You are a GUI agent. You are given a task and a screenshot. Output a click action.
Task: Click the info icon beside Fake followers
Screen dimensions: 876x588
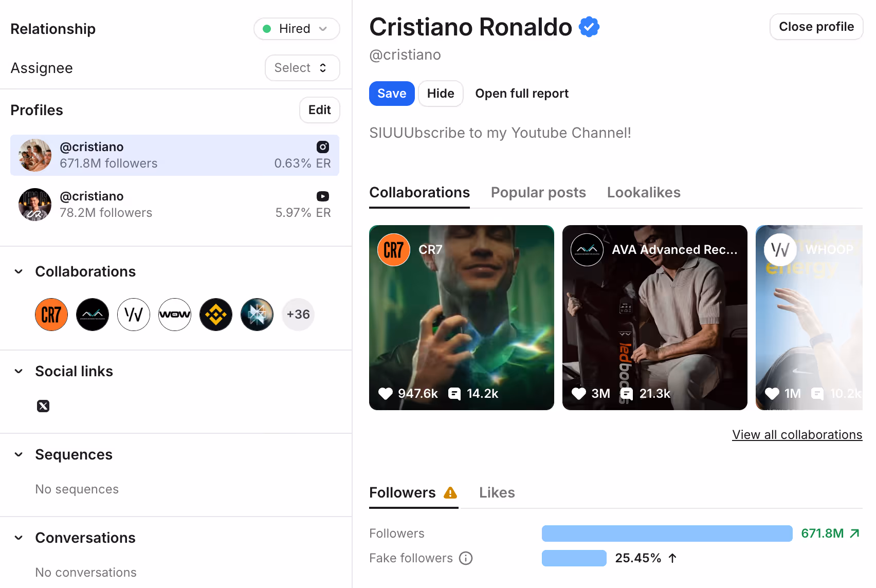466,558
